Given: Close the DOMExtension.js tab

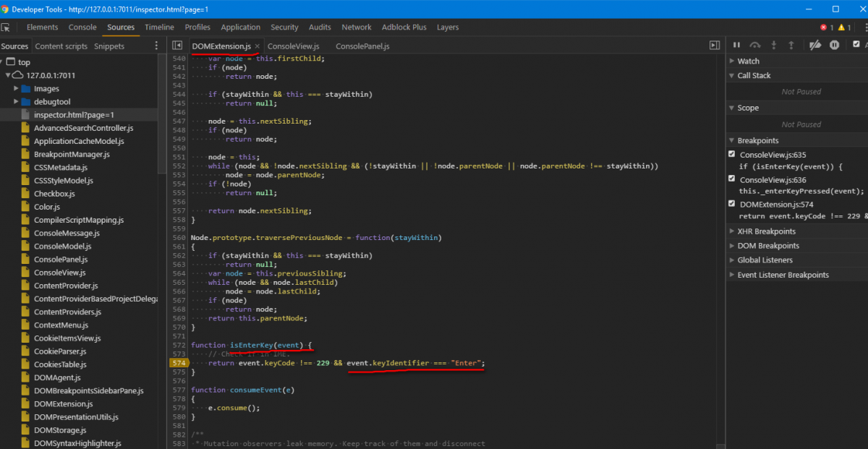Looking at the screenshot, I should point(258,46).
